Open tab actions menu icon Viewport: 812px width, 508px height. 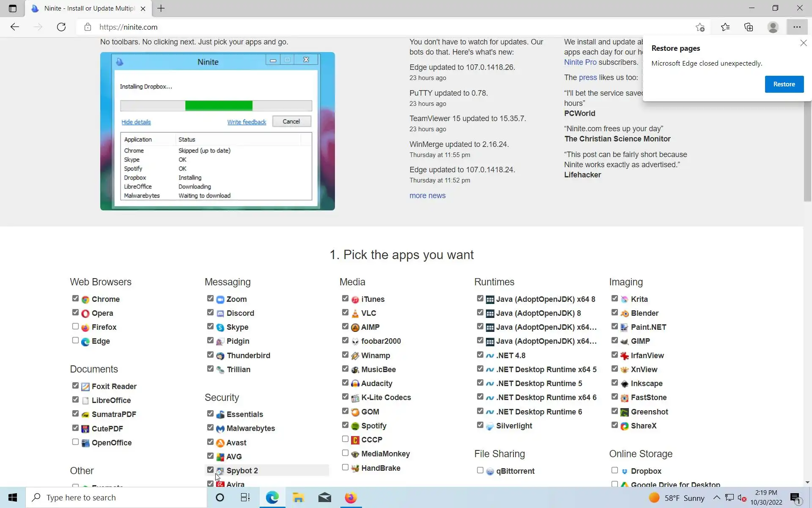[13, 8]
